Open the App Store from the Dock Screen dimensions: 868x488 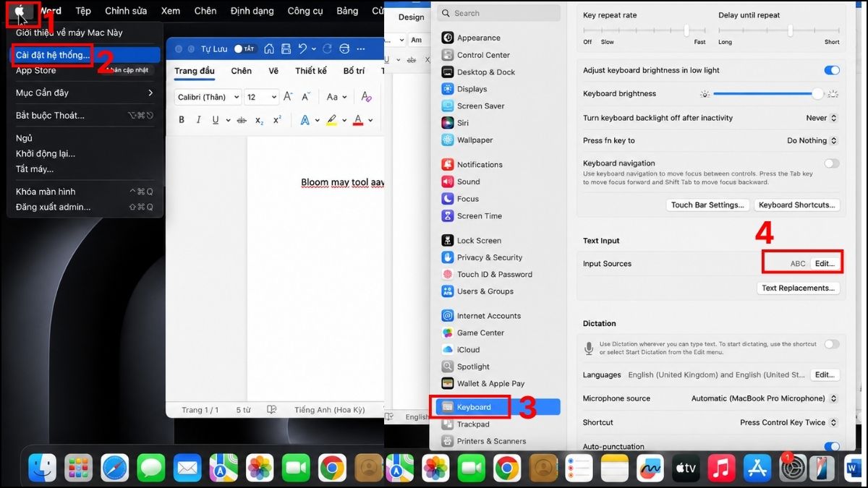pos(757,468)
